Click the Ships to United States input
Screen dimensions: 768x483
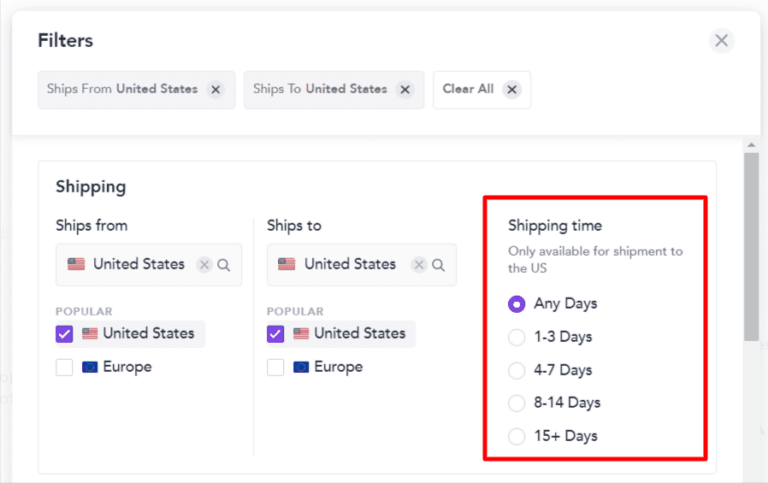tap(361, 265)
